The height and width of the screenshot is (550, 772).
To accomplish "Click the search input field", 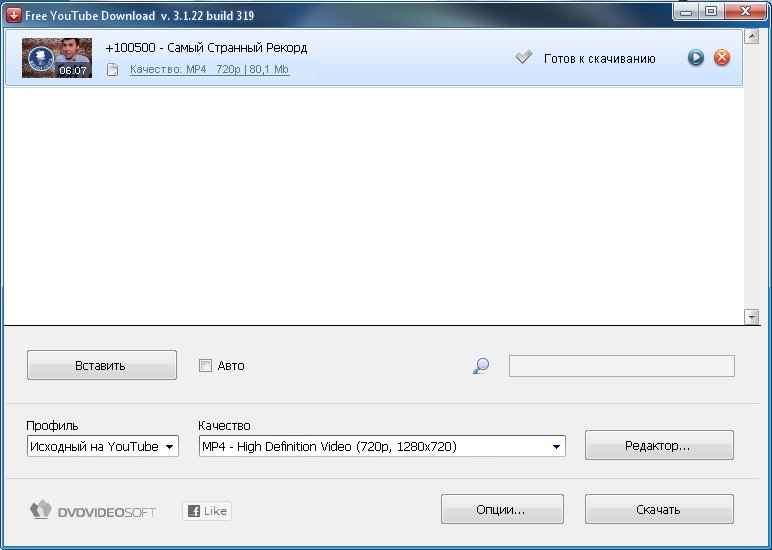I will click(621, 366).
